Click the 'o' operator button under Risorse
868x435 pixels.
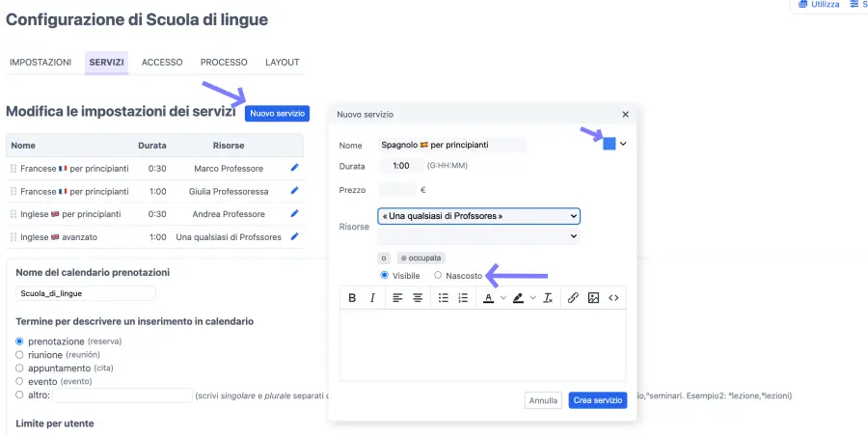[384, 258]
